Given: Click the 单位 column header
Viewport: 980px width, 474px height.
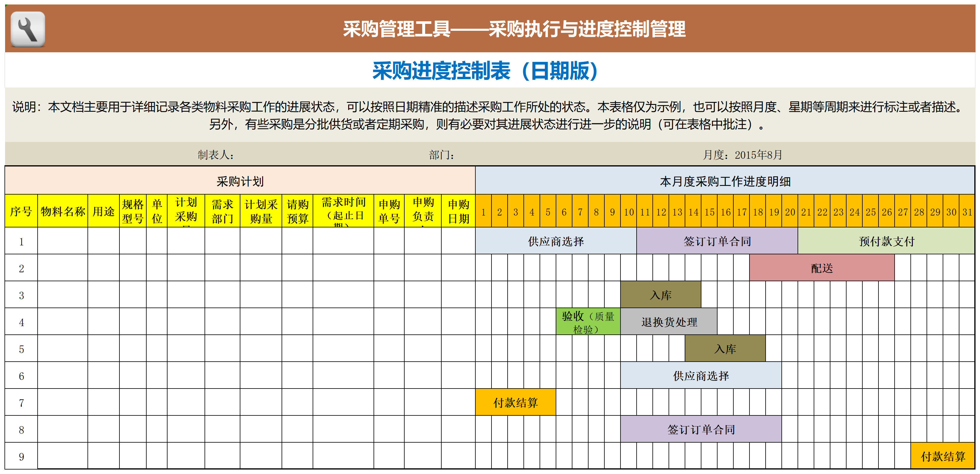Looking at the screenshot, I should point(157,211).
